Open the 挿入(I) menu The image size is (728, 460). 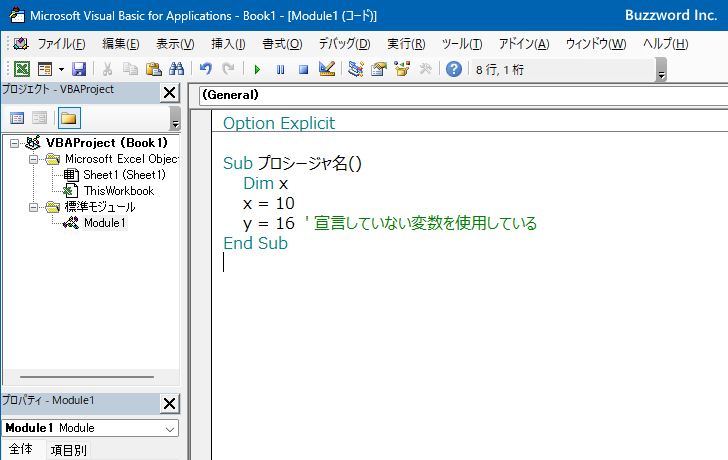click(228, 44)
